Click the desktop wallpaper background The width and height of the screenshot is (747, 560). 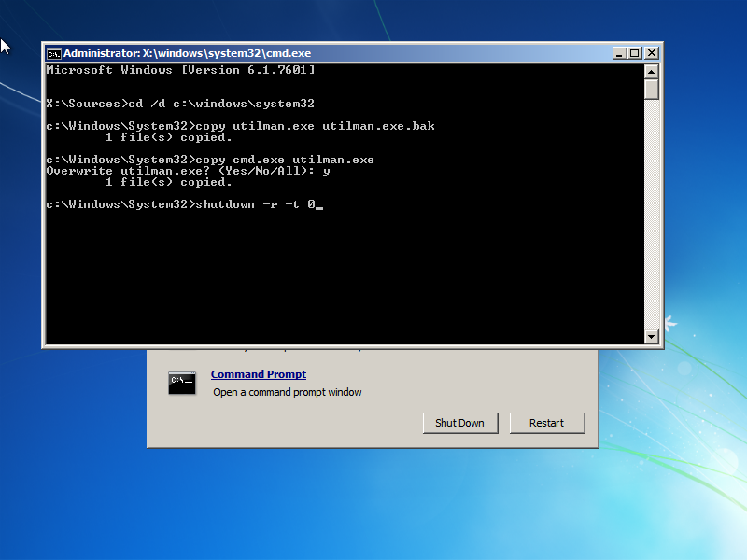pyautogui.click(x=373, y=513)
